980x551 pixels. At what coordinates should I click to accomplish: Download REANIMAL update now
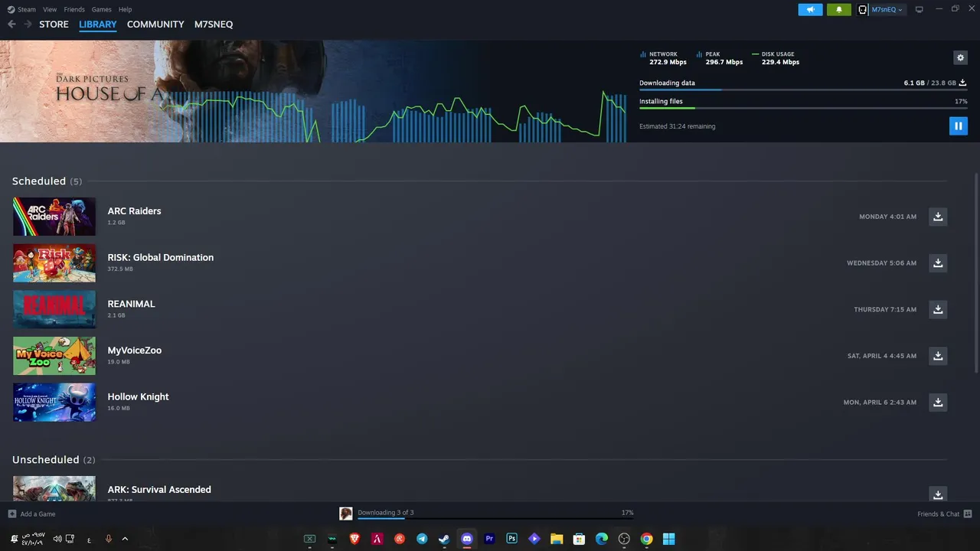938,309
